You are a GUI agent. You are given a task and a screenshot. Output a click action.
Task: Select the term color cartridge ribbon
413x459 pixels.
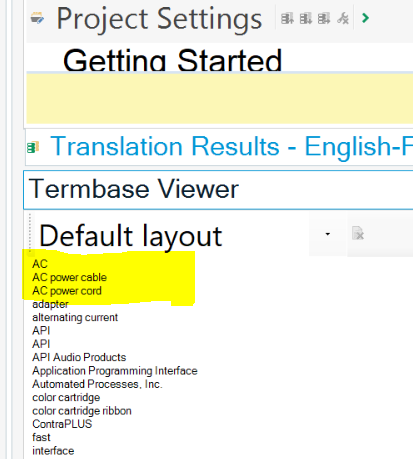82,411
